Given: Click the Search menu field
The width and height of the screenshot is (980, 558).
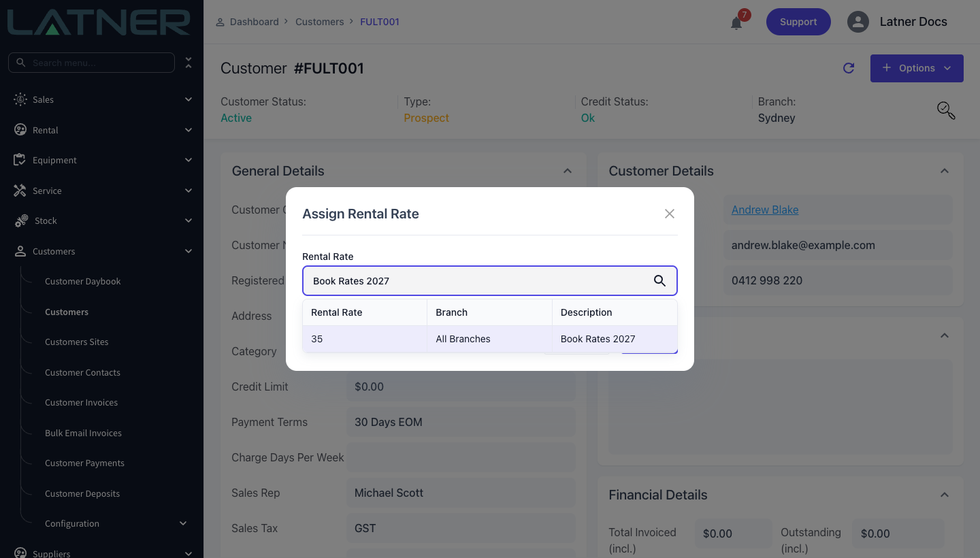Looking at the screenshot, I should 91,63.
